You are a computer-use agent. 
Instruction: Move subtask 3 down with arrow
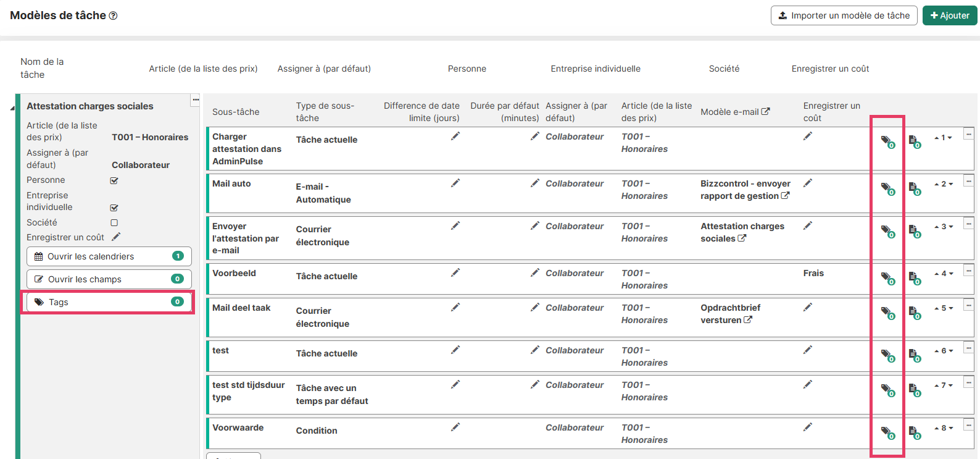click(951, 227)
